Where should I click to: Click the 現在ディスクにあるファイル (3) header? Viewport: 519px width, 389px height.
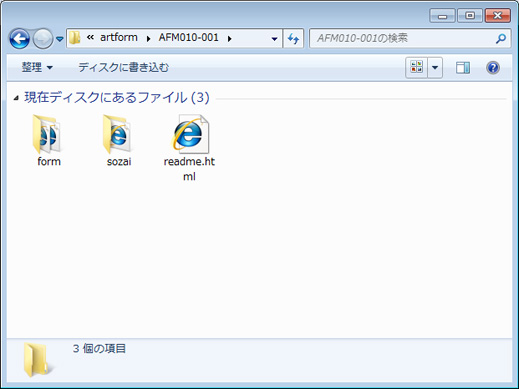point(117,97)
